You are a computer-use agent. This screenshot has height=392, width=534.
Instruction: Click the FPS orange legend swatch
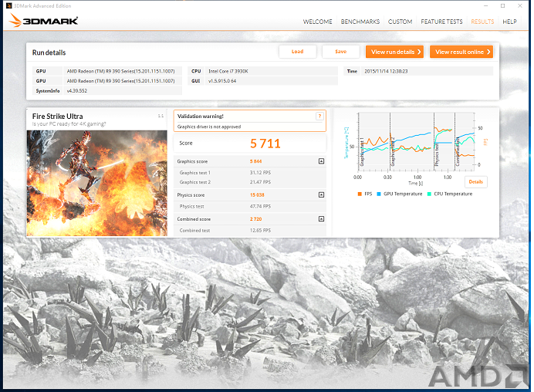point(360,194)
